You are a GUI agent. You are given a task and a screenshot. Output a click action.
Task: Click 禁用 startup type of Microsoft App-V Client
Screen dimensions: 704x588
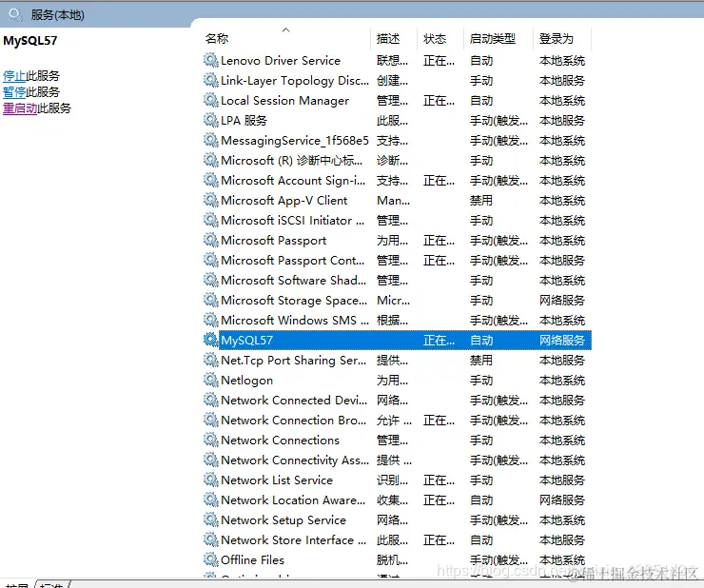click(480, 201)
